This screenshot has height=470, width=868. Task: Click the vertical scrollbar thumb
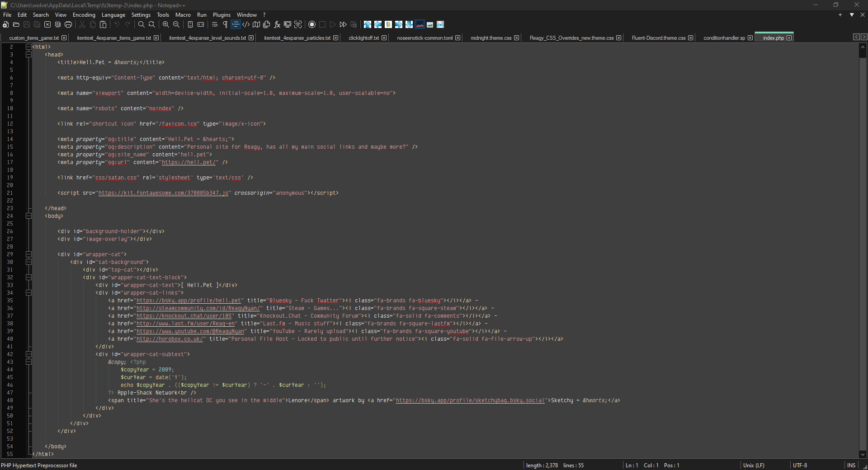(863, 253)
